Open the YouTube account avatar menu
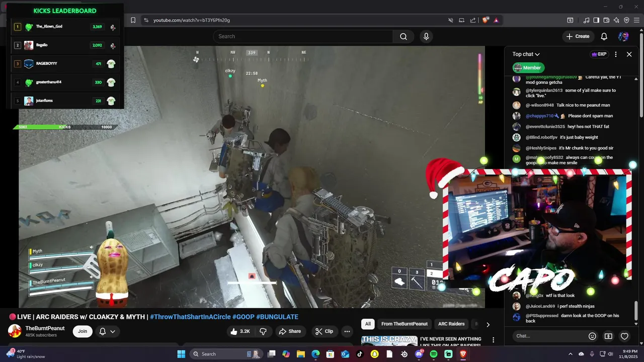 [623, 36]
